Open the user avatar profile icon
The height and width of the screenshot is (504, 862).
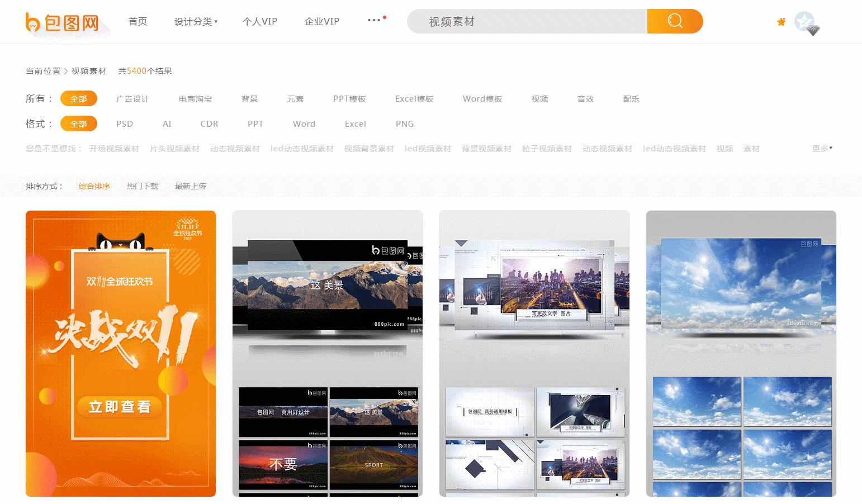tap(805, 22)
